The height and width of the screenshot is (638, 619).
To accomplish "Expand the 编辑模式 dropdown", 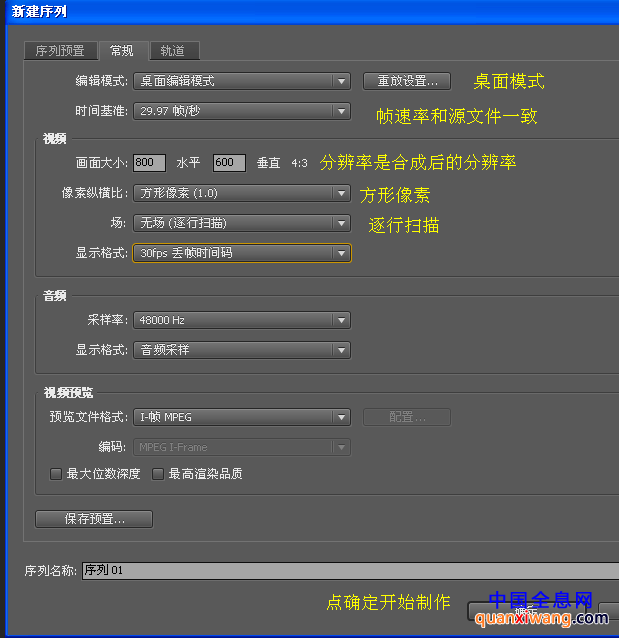I will pos(241,81).
